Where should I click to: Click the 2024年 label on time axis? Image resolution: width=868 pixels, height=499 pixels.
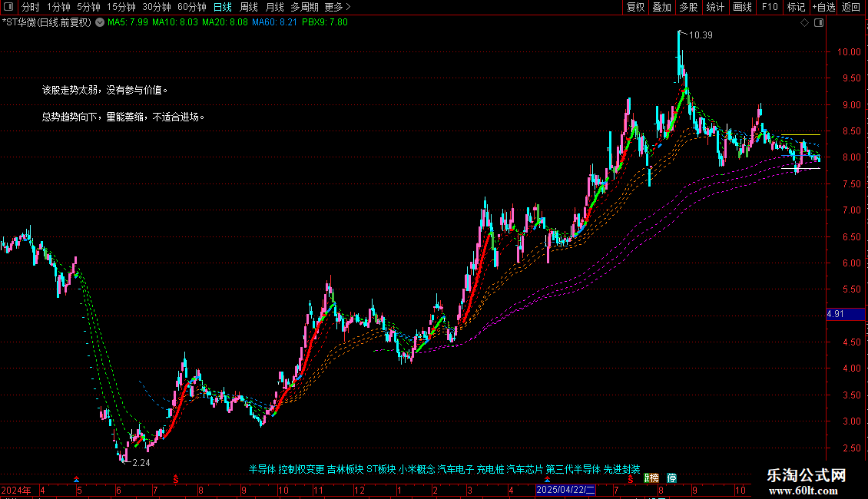point(16,490)
